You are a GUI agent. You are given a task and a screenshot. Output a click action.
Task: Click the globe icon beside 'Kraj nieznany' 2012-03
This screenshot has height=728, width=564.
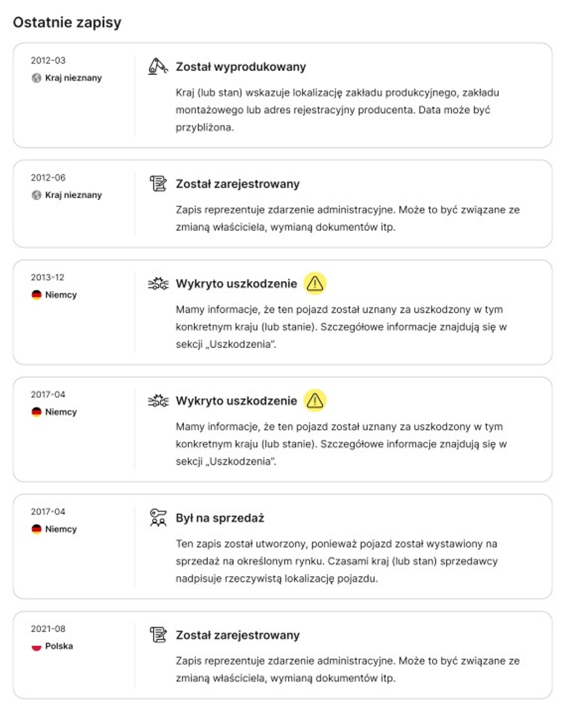[x=36, y=77]
